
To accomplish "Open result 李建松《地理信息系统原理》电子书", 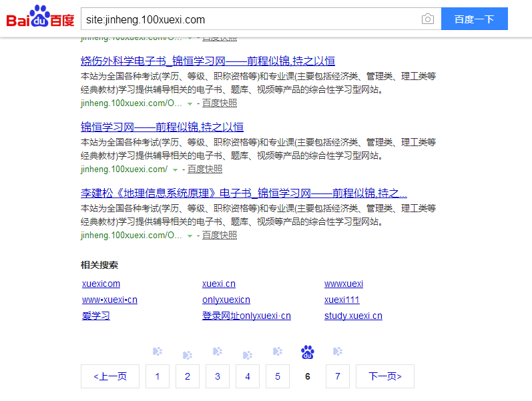I will click(x=244, y=193).
